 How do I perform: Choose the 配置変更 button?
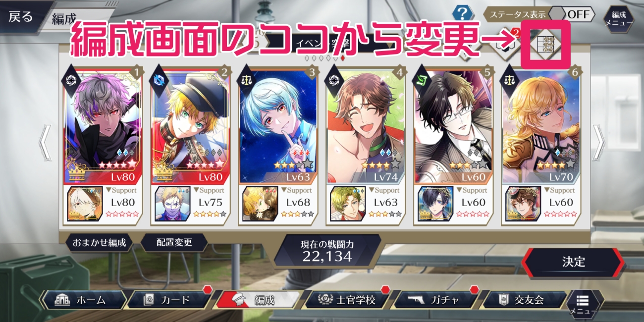pos(174,243)
